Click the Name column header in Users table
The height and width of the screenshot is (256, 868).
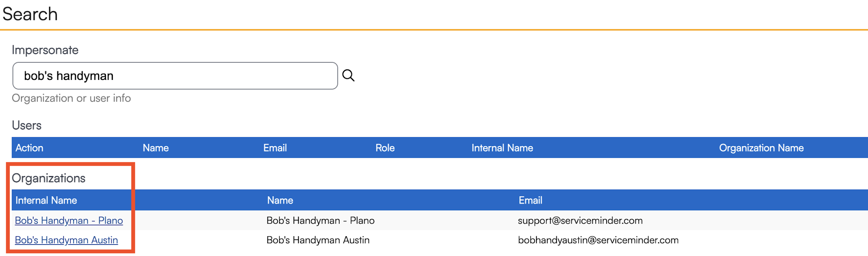click(x=155, y=148)
